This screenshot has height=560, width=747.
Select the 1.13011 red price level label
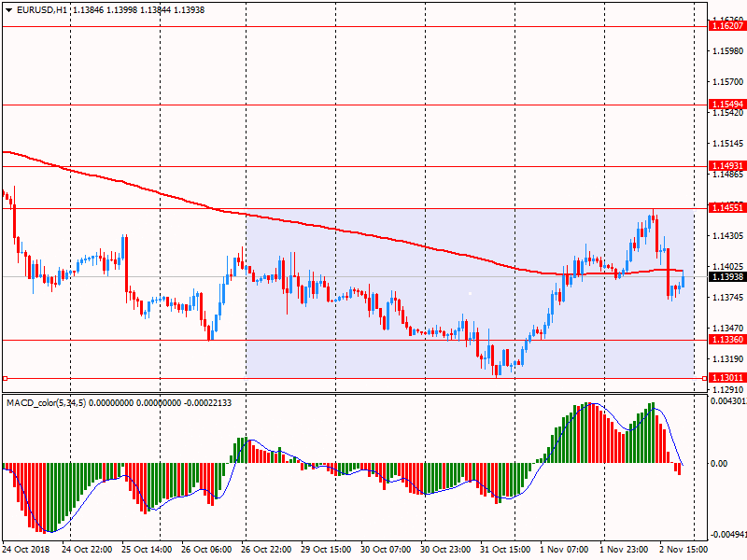[x=727, y=378]
